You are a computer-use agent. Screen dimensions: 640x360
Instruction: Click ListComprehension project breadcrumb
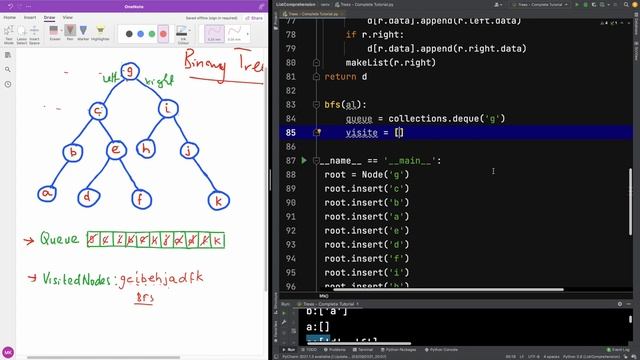tap(296, 4)
